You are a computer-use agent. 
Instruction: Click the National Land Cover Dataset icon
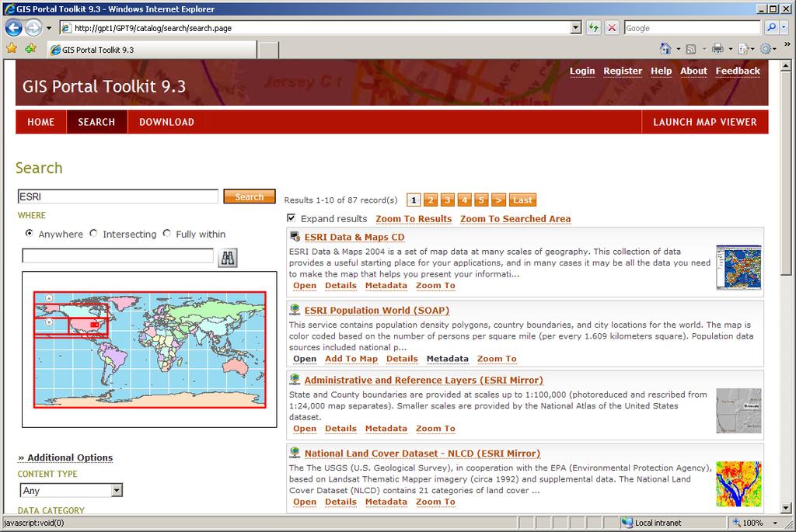pos(295,452)
